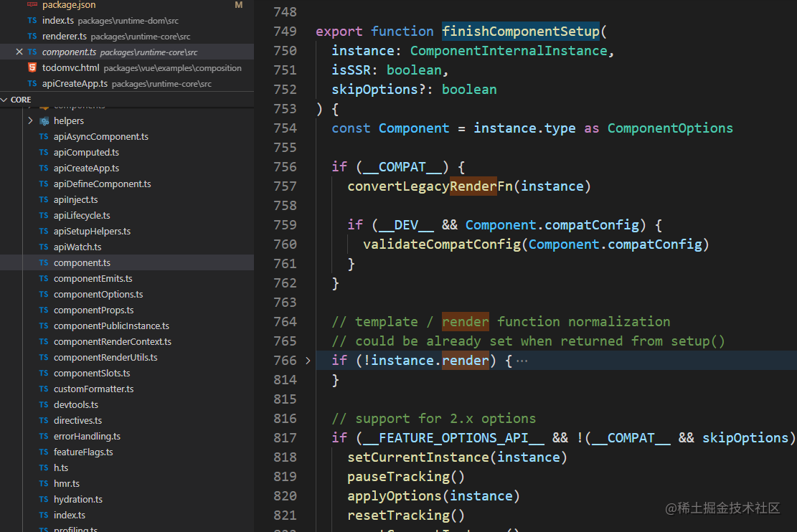Click __FEATURE_OPTIONS_API__ on line 817

[x=454, y=438]
